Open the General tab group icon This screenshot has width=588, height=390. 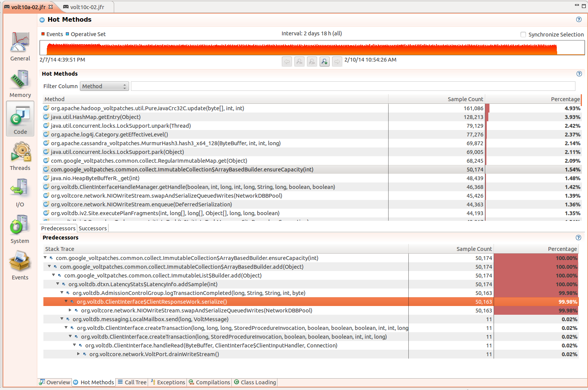point(20,42)
